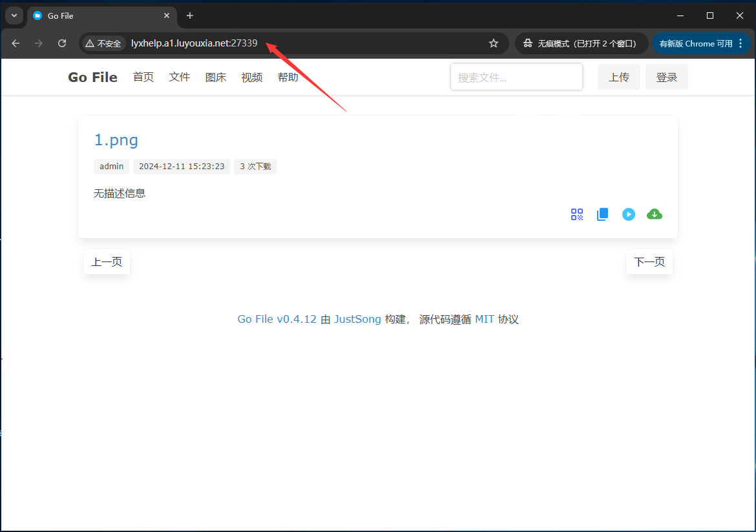Open site security info via 不安全 label
Viewport: 756px width, 532px height.
[103, 43]
